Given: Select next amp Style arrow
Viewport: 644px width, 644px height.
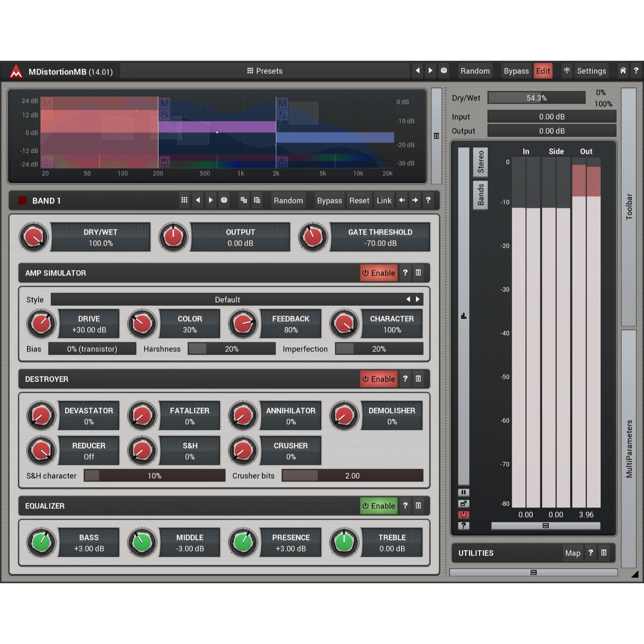Looking at the screenshot, I should [417, 299].
